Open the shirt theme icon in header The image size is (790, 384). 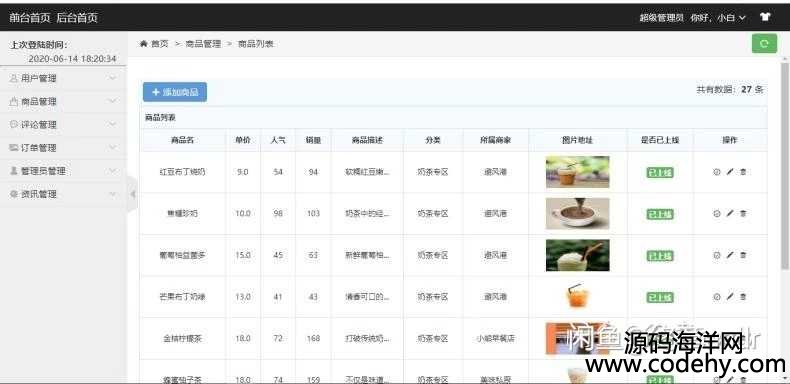[765, 17]
